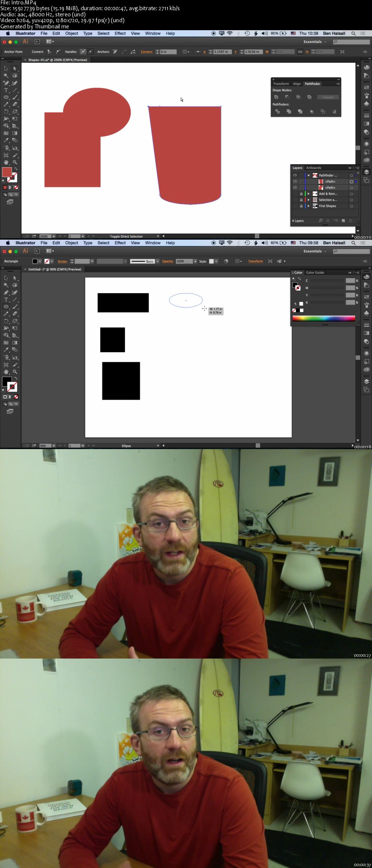Open Essentials workspace dropdown in Shapes-01 window
This screenshot has width=372, height=868.
pyautogui.click(x=315, y=42)
